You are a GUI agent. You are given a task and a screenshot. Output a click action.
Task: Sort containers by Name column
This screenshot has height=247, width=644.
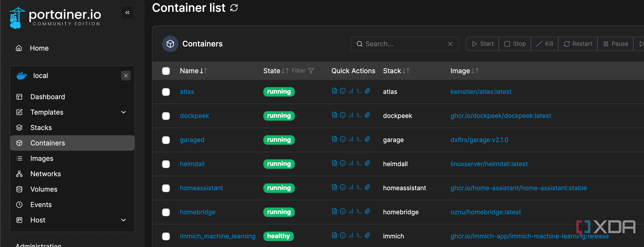tap(193, 71)
